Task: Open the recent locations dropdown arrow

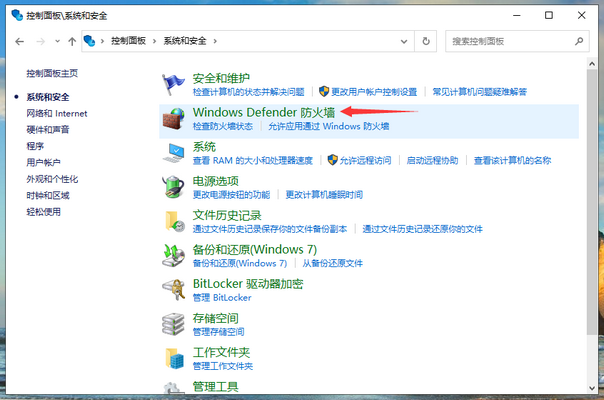Action: (x=58, y=41)
